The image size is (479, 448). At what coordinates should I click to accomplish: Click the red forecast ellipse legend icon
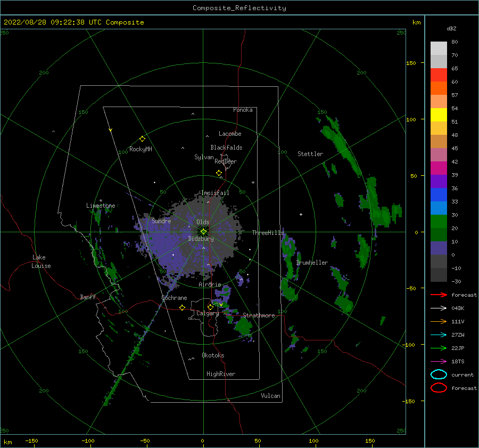pos(439,388)
